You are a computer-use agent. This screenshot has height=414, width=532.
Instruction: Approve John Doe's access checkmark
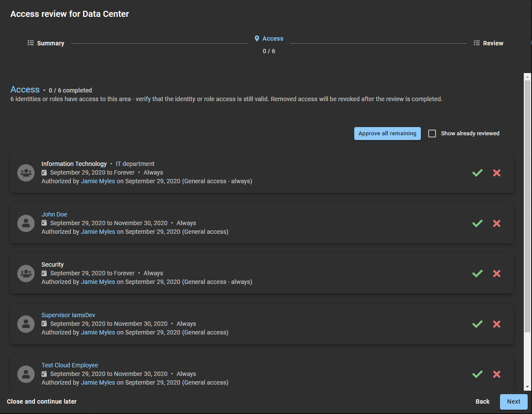(477, 223)
